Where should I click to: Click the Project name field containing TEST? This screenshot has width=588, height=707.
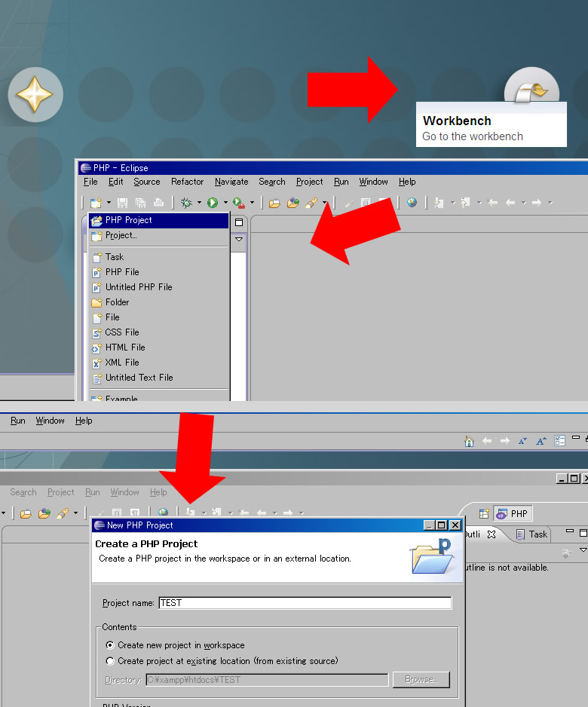305,603
